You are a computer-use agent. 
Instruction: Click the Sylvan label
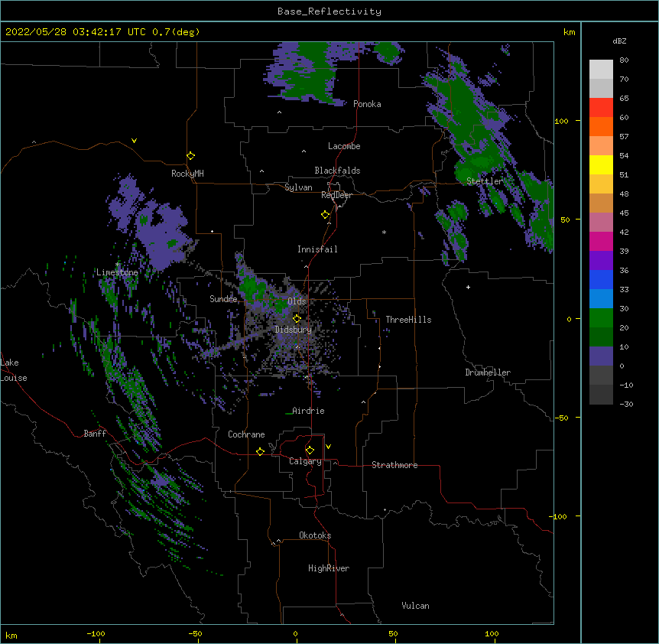[298, 187]
